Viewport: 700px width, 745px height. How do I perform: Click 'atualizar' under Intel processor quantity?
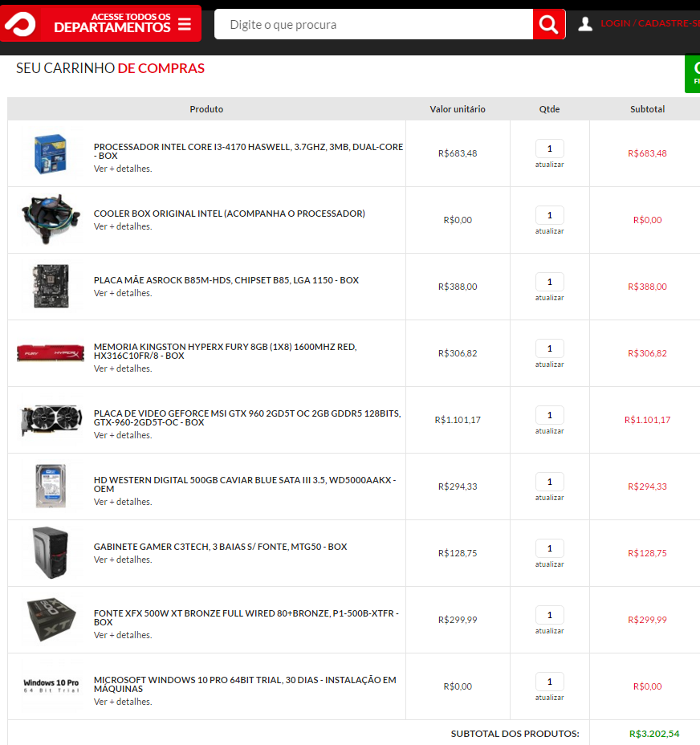click(550, 165)
